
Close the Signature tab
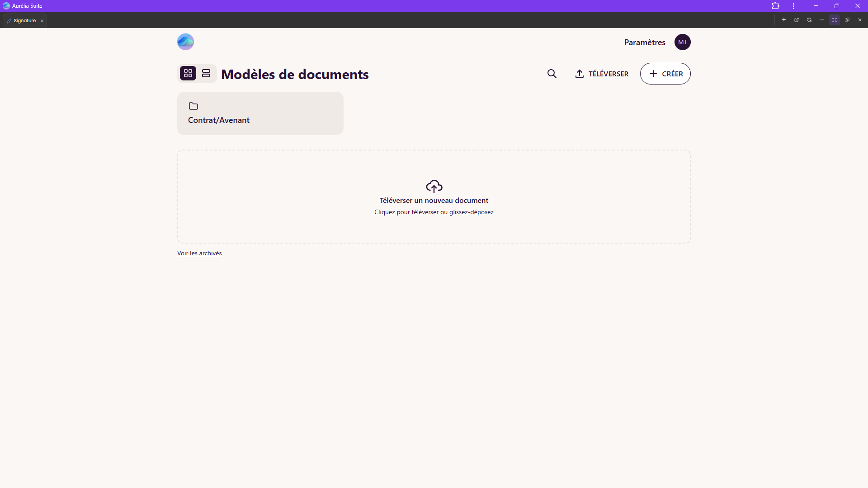coord(42,21)
